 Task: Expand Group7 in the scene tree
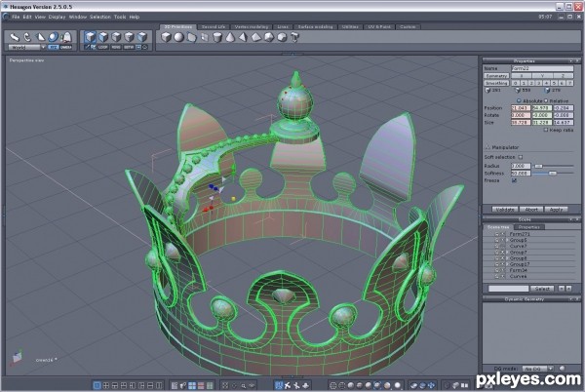[x=507, y=253]
